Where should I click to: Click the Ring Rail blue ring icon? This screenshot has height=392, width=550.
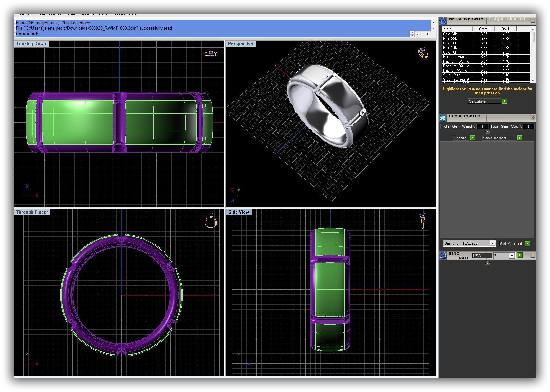443,256
